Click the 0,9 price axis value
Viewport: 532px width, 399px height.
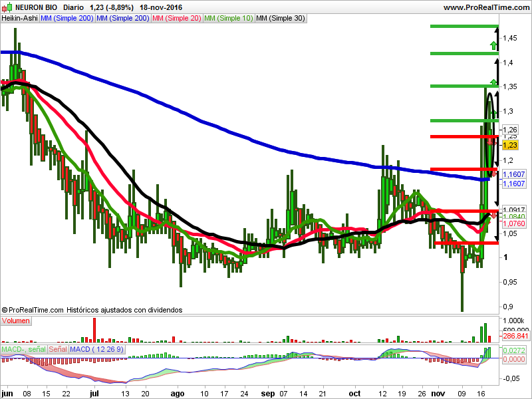pyautogui.click(x=508, y=307)
